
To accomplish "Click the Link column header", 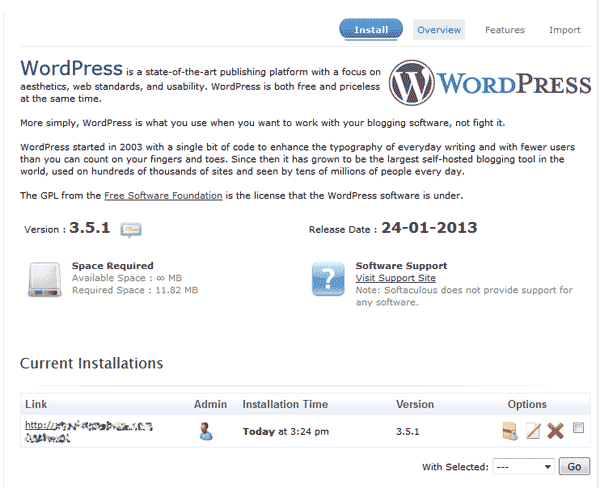I will pos(36,404).
